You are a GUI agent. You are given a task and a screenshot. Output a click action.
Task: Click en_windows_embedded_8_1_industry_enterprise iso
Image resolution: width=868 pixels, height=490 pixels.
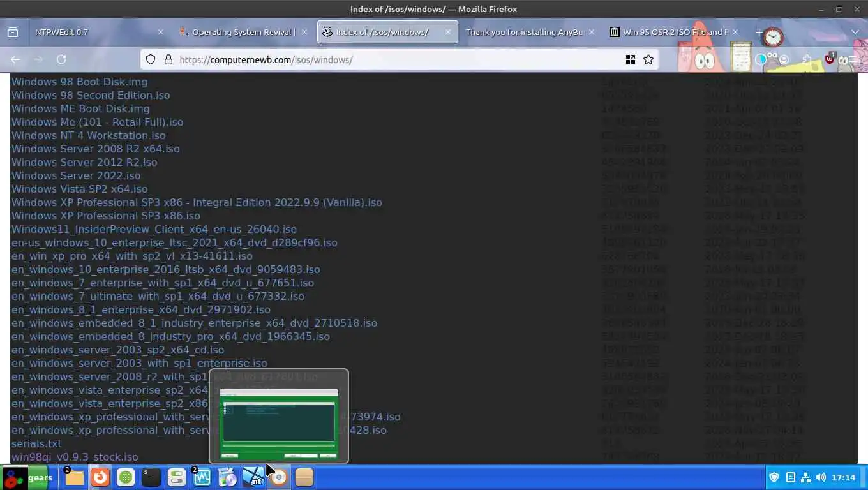(x=194, y=323)
